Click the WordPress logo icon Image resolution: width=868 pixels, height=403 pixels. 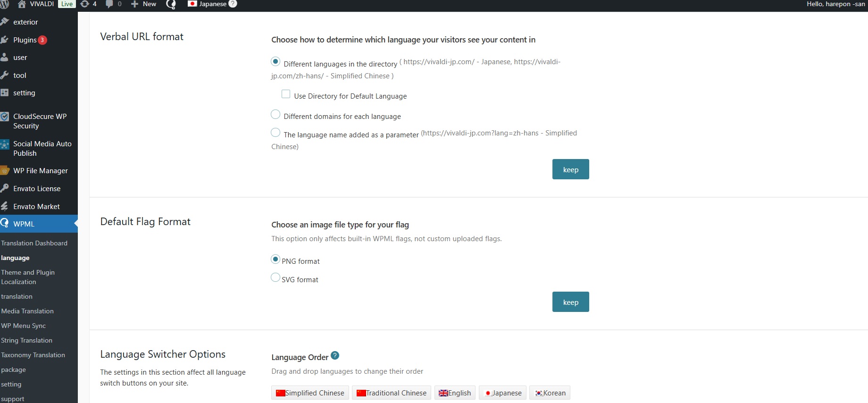click(x=4, y=4)
